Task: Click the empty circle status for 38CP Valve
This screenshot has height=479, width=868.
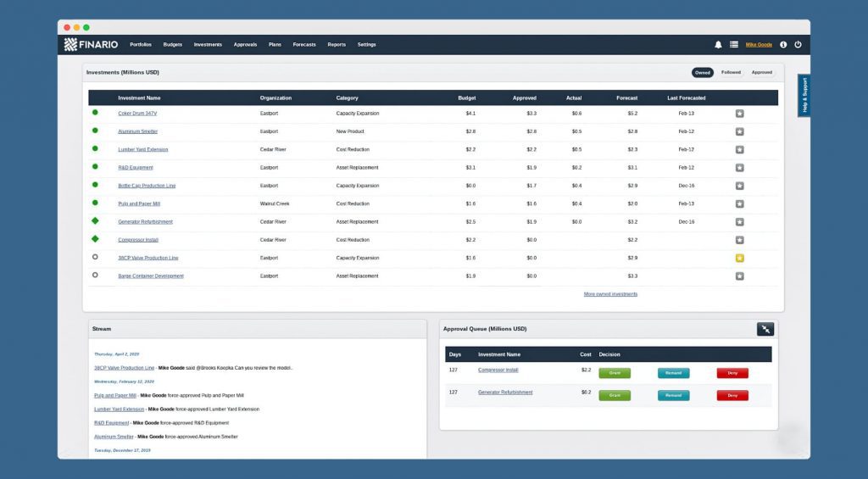Action: coord(95,257)
